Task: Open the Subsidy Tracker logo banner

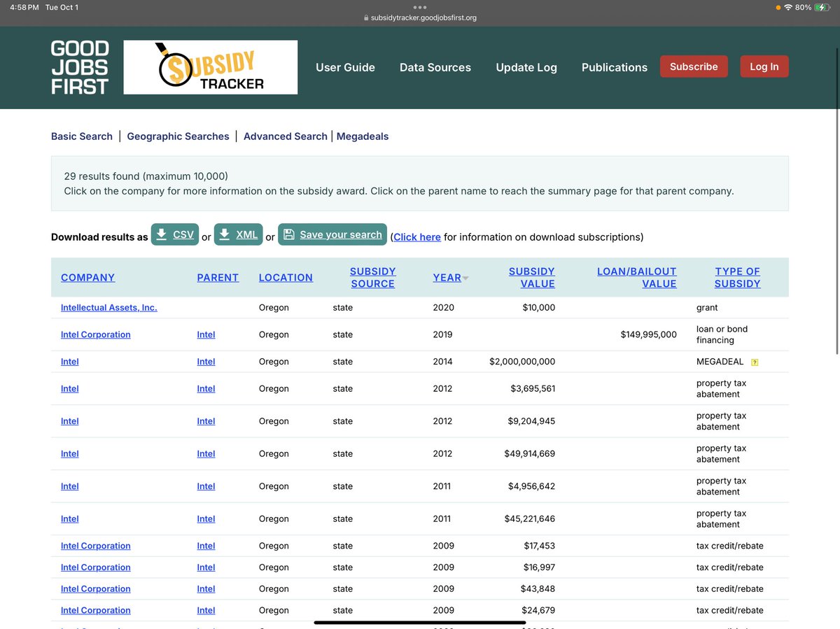Action: point(211,67)
